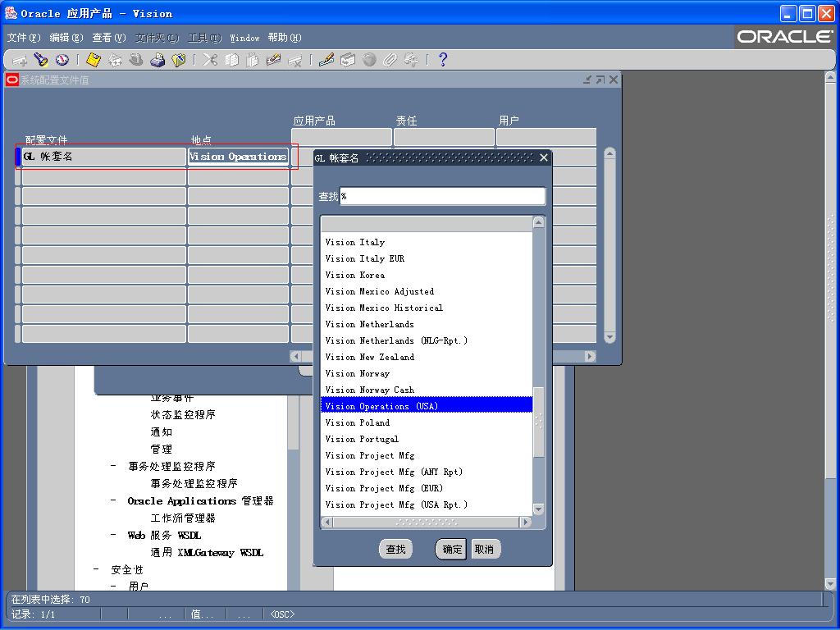Open the 查看(V) menu
The height and width of the screenshot is (630, 840).
(x=109, y=38)
